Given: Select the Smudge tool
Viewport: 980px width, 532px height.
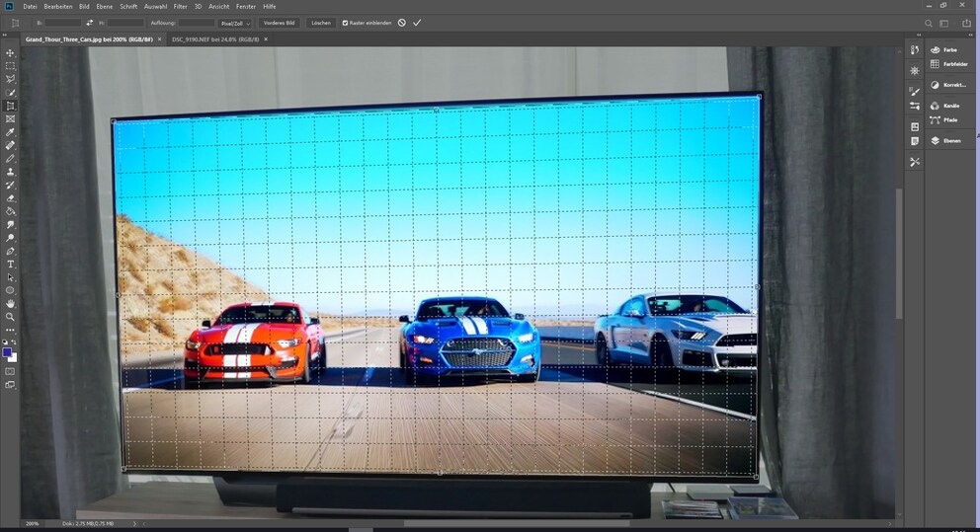Looking at the screenshot, I should tap(10, 225).
